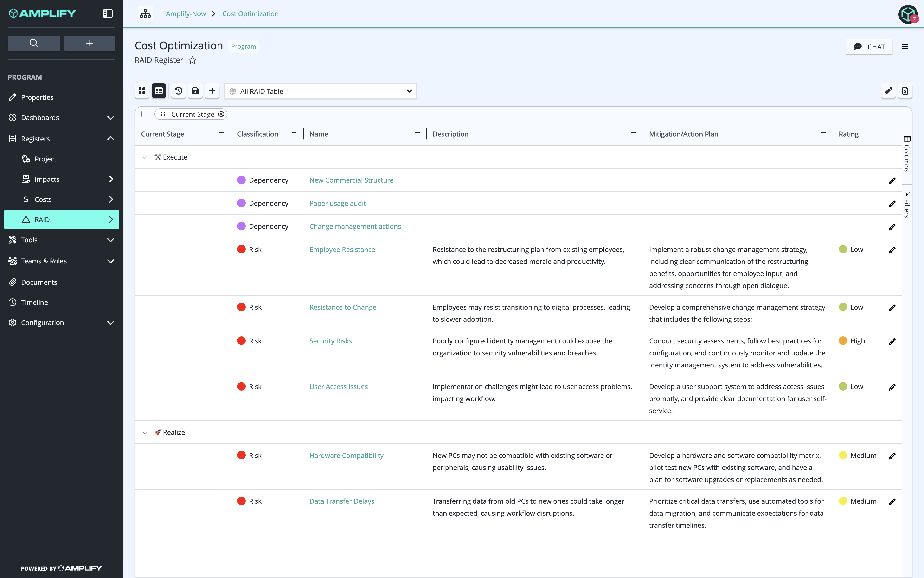Edit the Security Risks row

tap(892, 341)
